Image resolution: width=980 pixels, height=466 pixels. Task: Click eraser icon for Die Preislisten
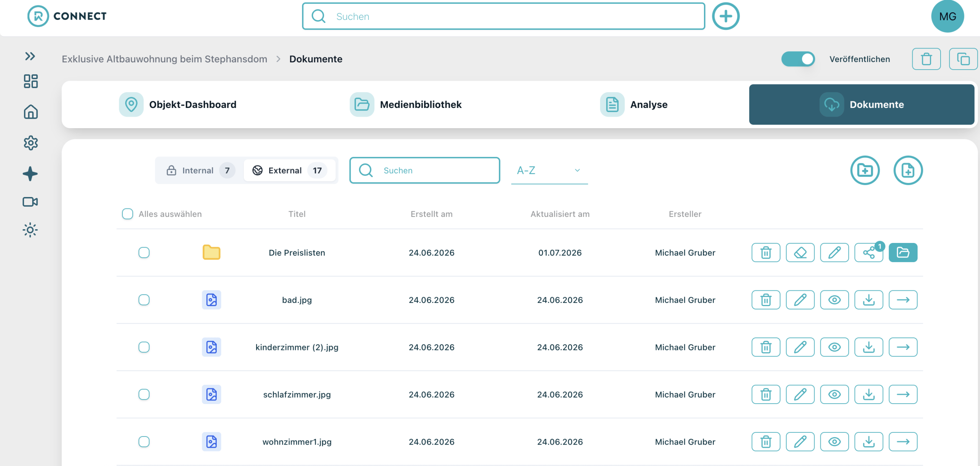[x=800, y=253]
